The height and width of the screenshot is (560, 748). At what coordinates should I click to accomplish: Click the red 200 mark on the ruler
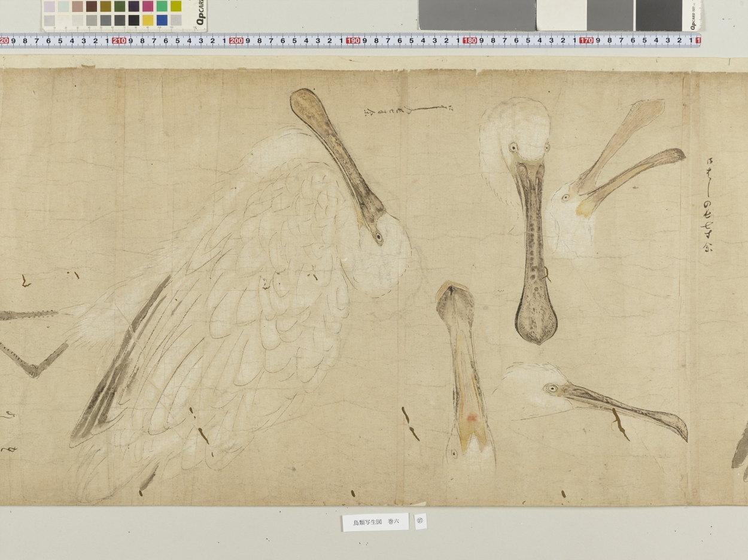(x=236, y=41)
